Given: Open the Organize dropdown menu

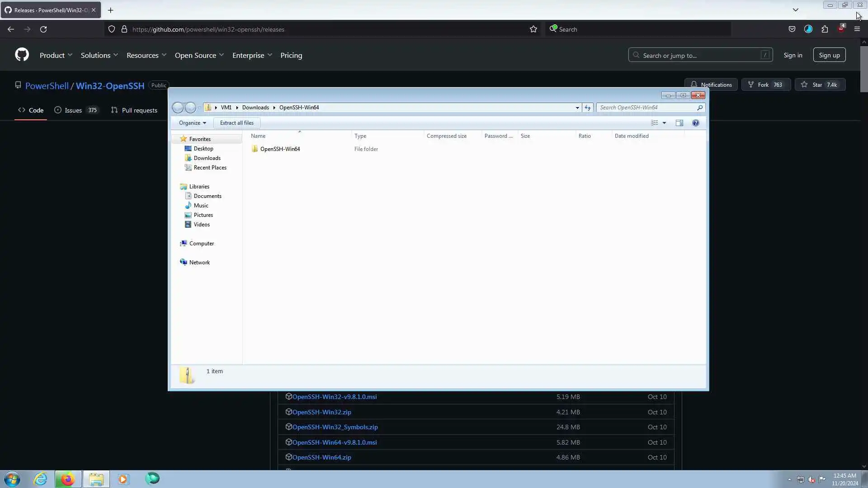Looking at the screenshot, I should point(192,123).
